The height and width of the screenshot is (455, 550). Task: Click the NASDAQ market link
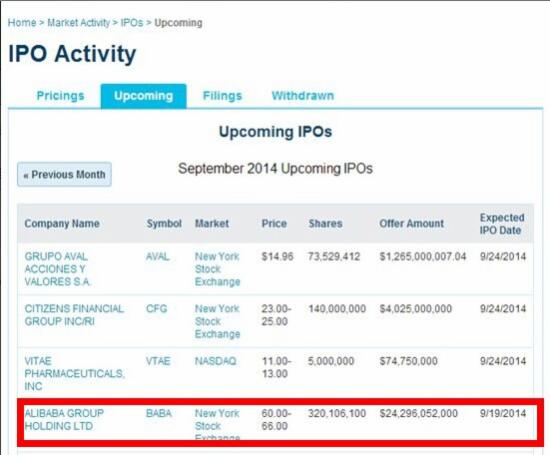click(215, 361)
